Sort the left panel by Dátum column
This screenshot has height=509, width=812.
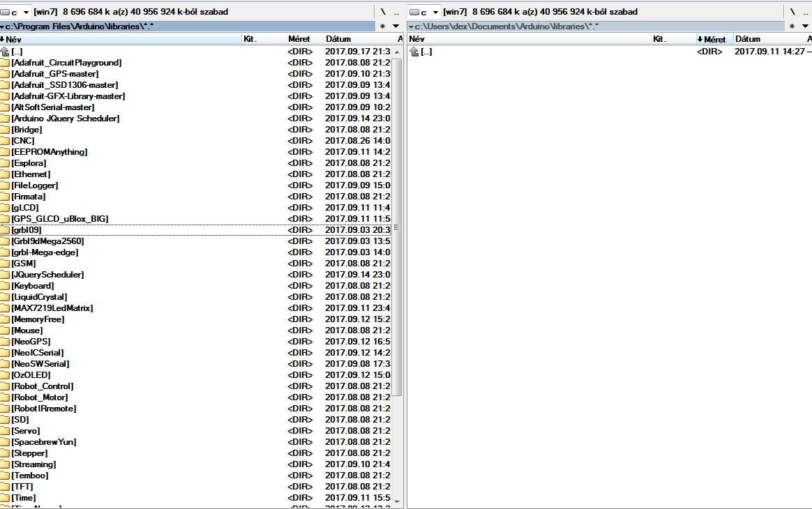point(360,39)
